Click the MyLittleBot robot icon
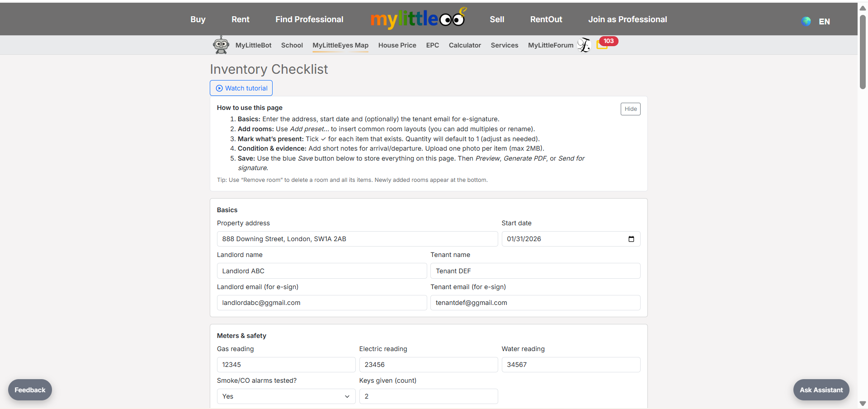 [x=221, y=45]
